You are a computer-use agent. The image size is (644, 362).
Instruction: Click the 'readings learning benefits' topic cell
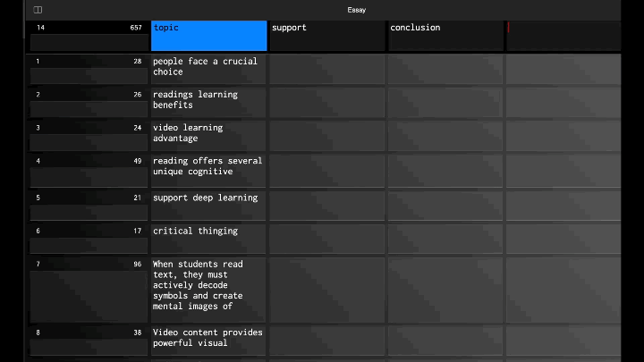(x=208, y=101)
